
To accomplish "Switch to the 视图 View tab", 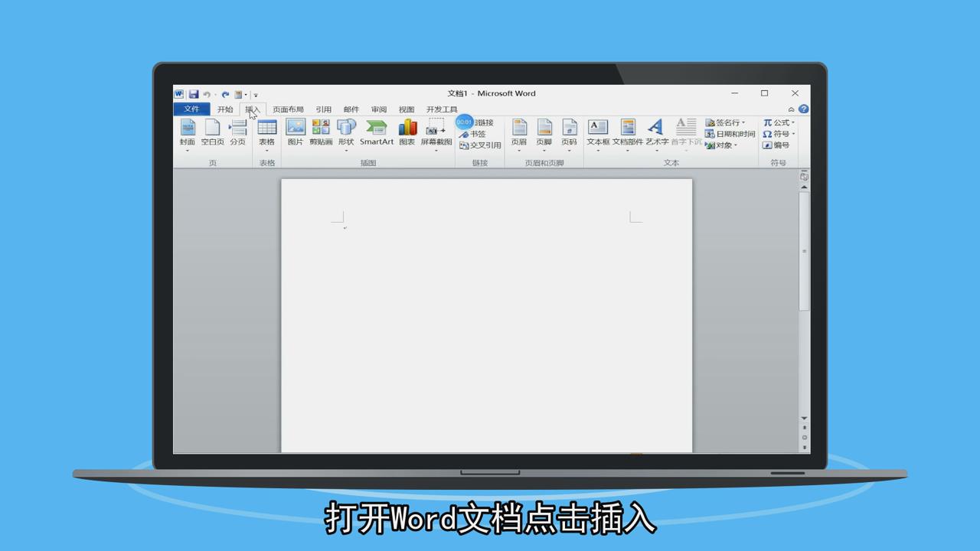I will click(x=407, y=109).
